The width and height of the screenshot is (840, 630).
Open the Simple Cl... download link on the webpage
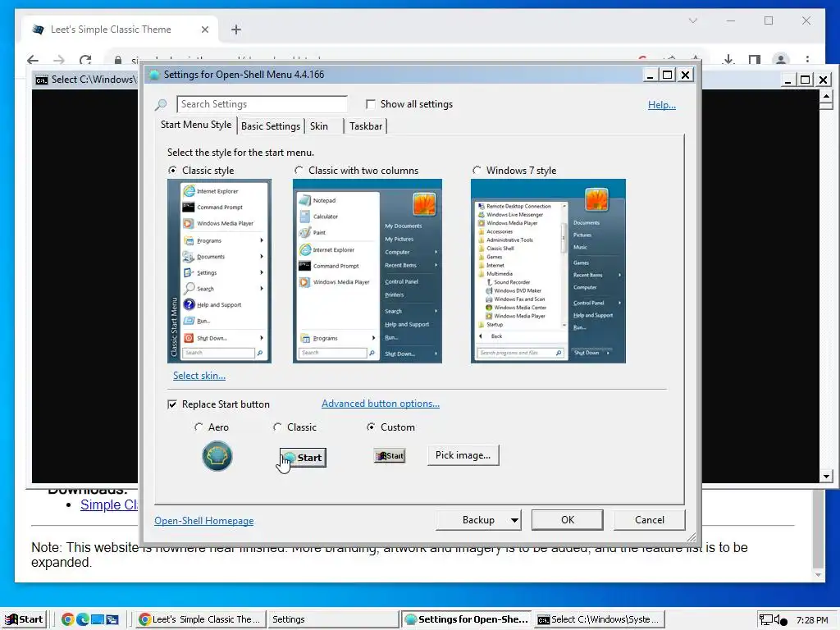click(109, 504)
